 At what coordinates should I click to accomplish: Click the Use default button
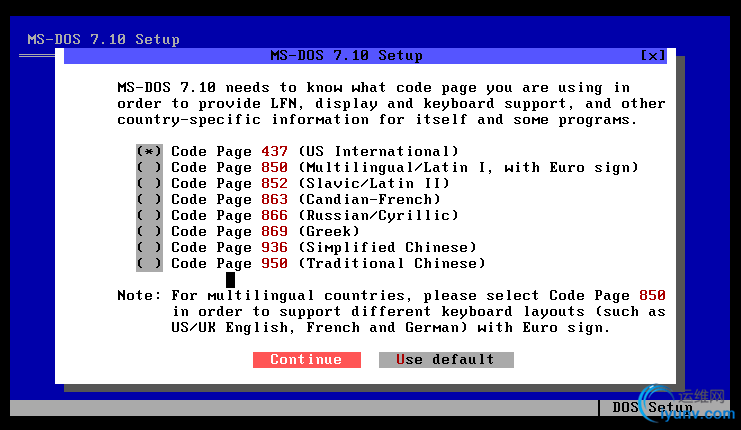[446, 360]
